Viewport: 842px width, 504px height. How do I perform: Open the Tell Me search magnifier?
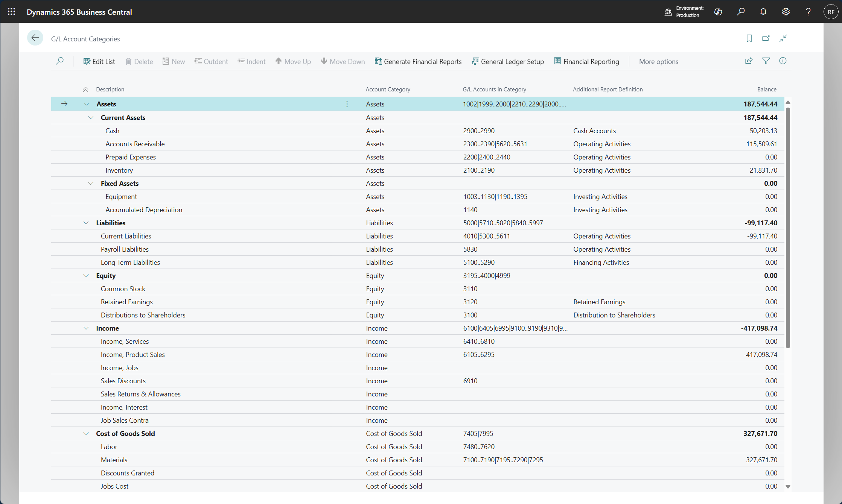tap(741, 12)
